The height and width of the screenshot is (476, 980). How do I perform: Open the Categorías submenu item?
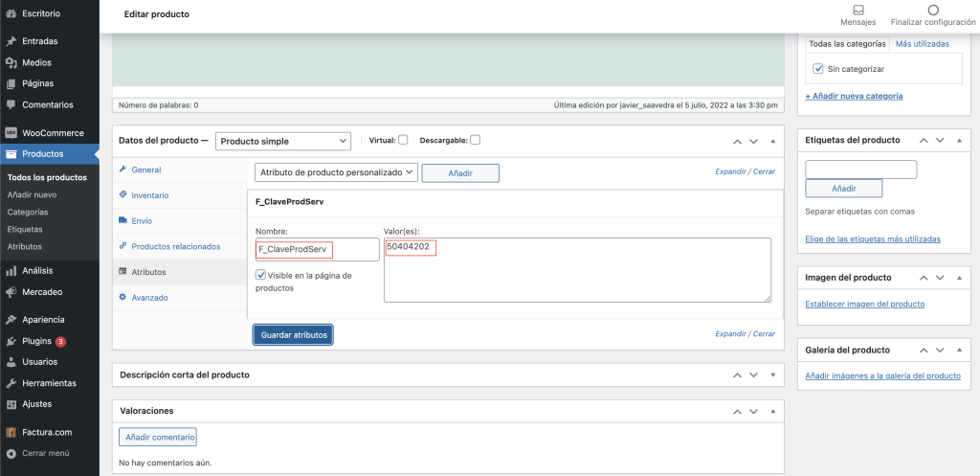click(28, 212)
